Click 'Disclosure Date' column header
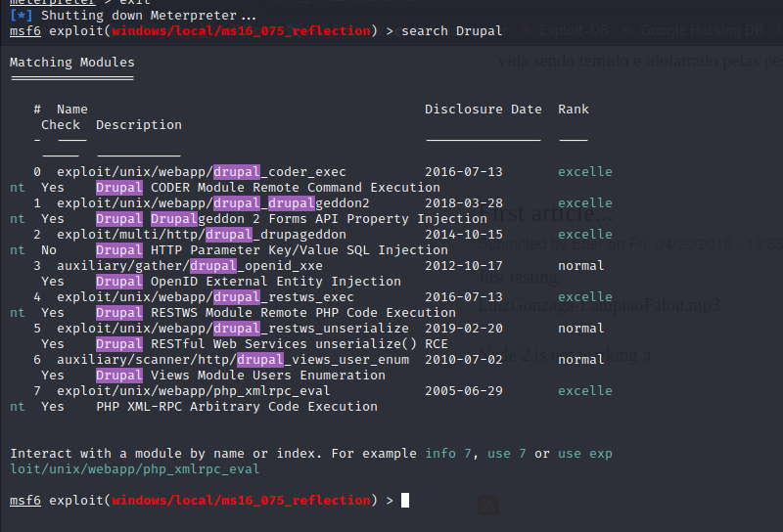The height and width of the screenshot is (532, 783). click(x=483, y=110)
